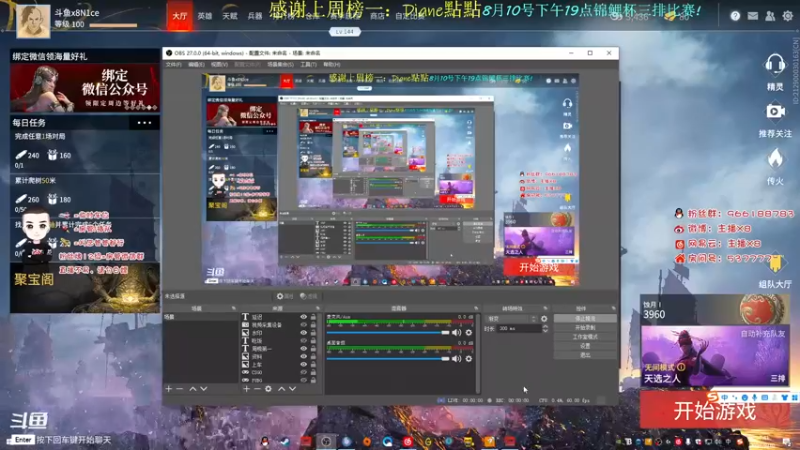The height and width of the screenshot is (450, 800).
Task: Click the 300 ms duration field
Action: click(x=519, y=329)
